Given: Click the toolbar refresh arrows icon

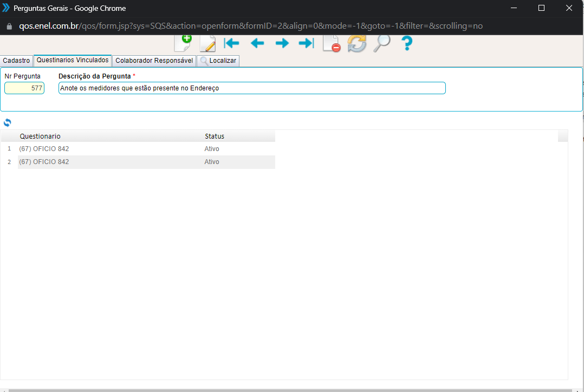Looking at the screenshot, I should coord(356,43).
